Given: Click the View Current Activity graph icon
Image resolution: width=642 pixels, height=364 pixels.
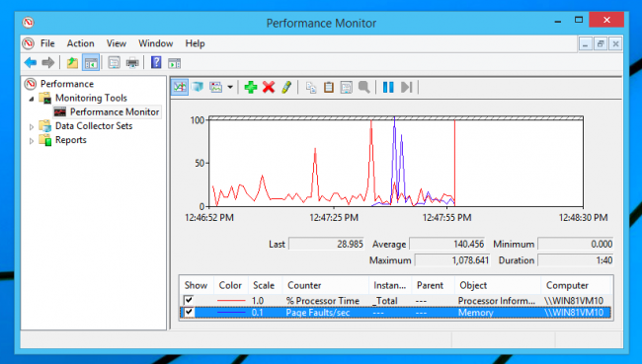Looking at the screenshot, I should click(180, 87).
